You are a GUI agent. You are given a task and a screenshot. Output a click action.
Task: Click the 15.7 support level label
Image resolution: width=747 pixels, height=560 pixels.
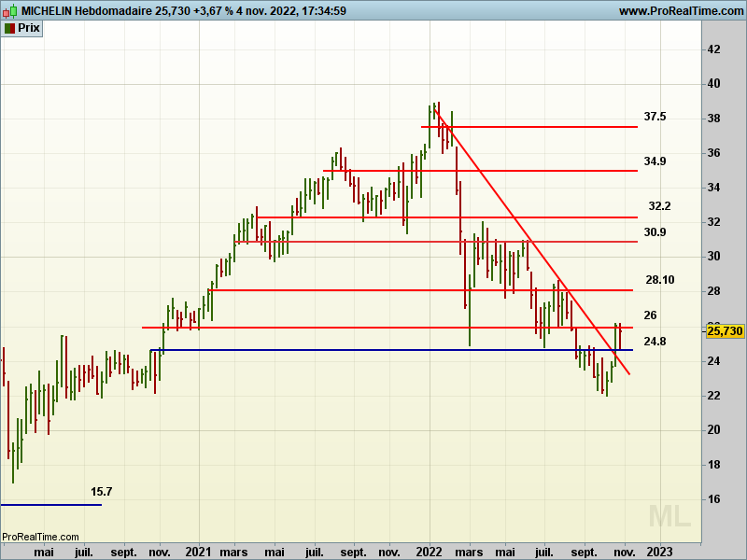click(x=101, y=492)
